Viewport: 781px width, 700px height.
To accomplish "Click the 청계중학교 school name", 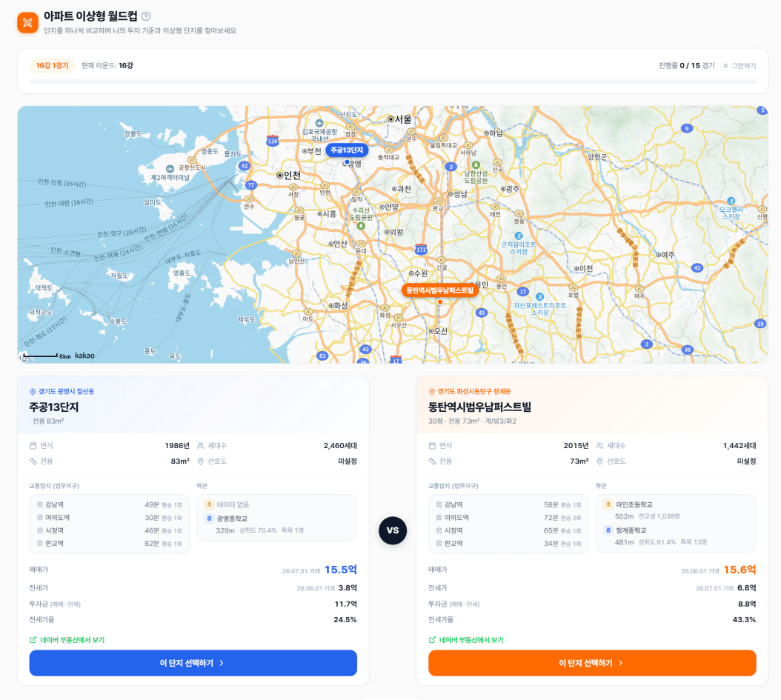I will [x=631, y=530].
